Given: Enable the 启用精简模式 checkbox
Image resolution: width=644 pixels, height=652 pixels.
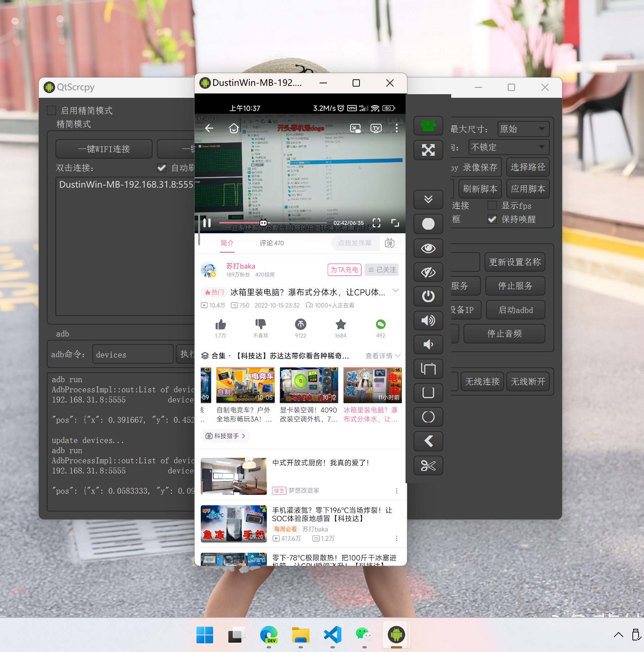Looking at the screenshot, I should [x=51, y=110].
